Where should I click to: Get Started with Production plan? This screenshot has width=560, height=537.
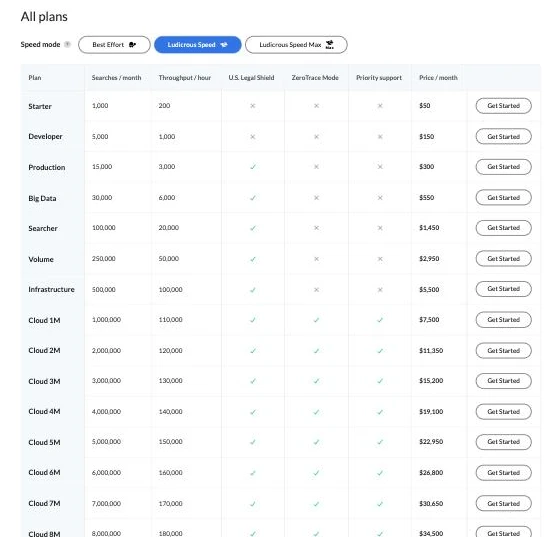pos(504,167)
